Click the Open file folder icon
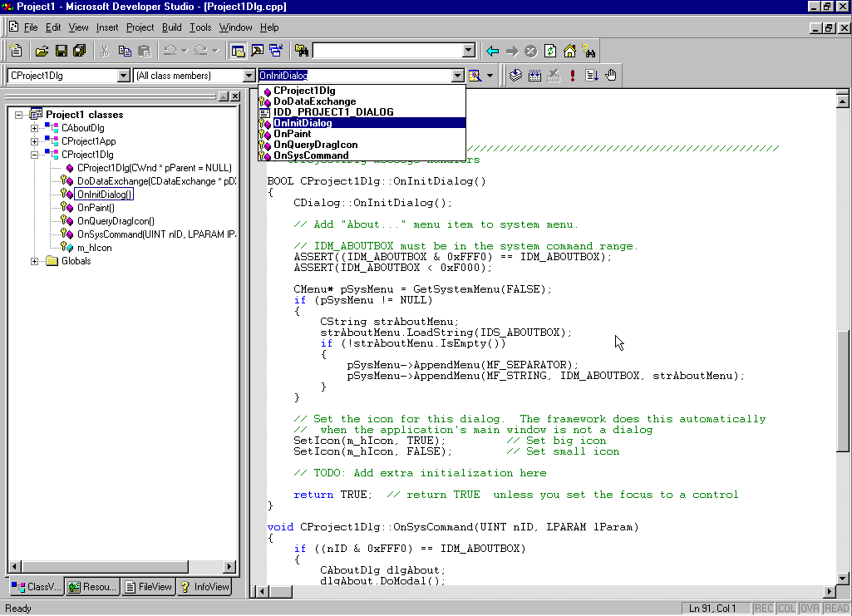The height and width of the screenshot is (616, 852). (x=42, y=51)
